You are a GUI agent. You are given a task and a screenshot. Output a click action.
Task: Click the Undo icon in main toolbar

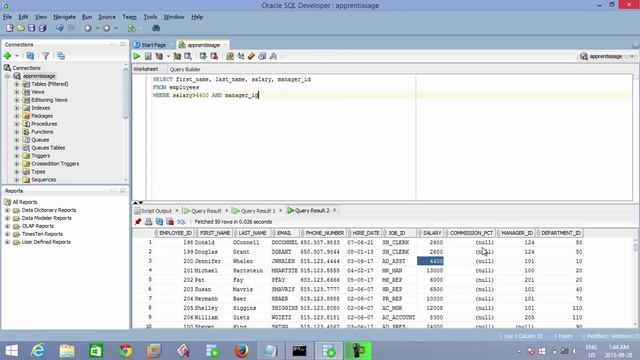click(60, 28)
